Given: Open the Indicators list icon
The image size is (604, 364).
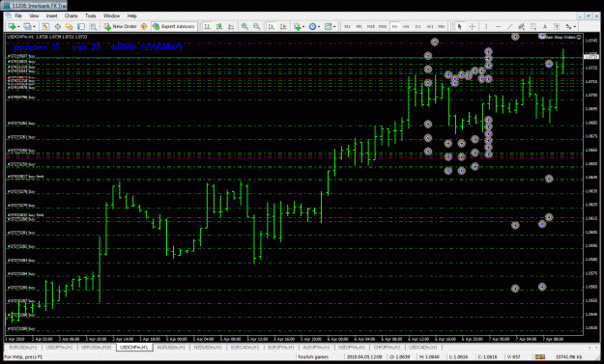Looking at the screenshot, I should (x=297, y=26).
